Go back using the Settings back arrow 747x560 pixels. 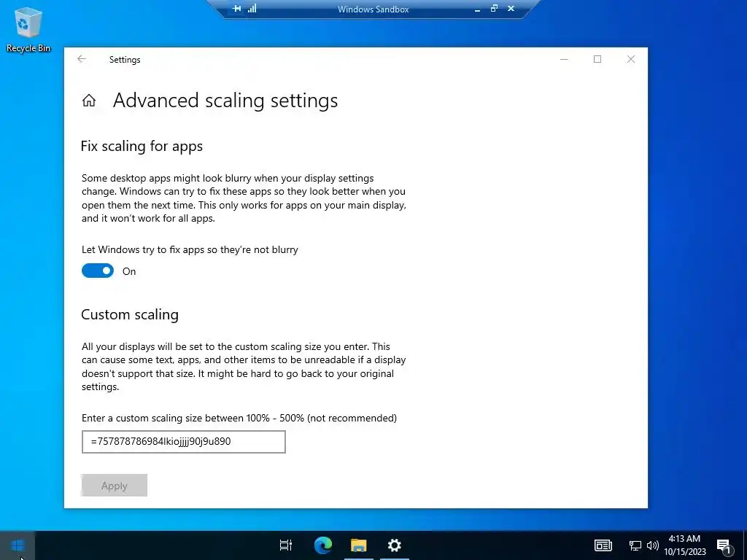(82, 59)
